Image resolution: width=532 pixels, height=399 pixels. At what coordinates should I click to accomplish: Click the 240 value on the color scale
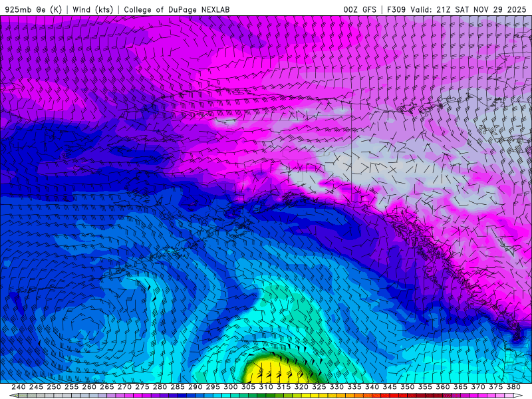[19, 387]
